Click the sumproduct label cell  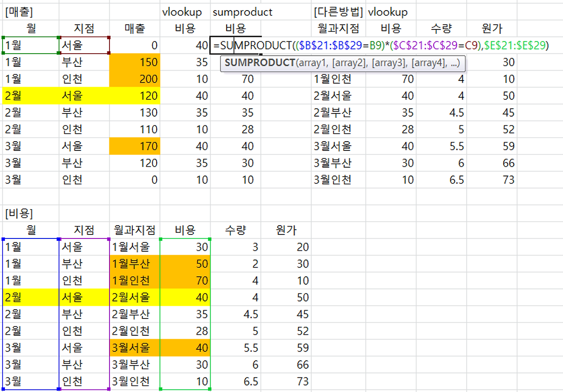(x=236, y=12)
